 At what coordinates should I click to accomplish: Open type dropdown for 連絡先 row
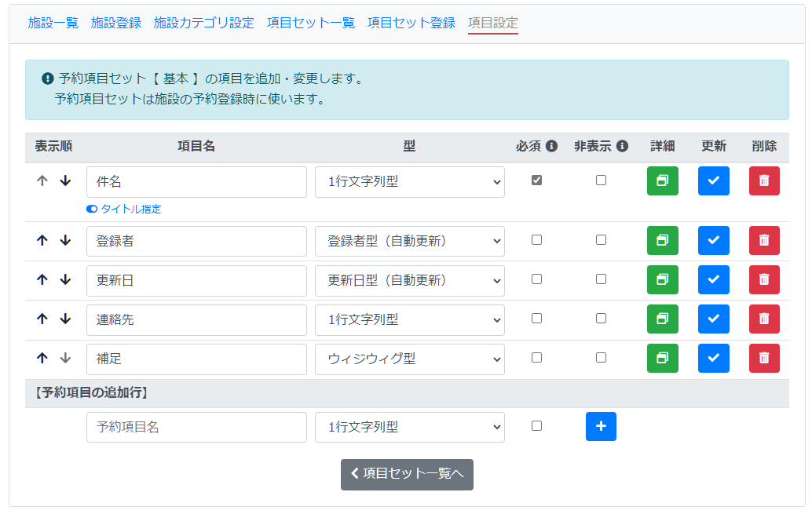410,320
